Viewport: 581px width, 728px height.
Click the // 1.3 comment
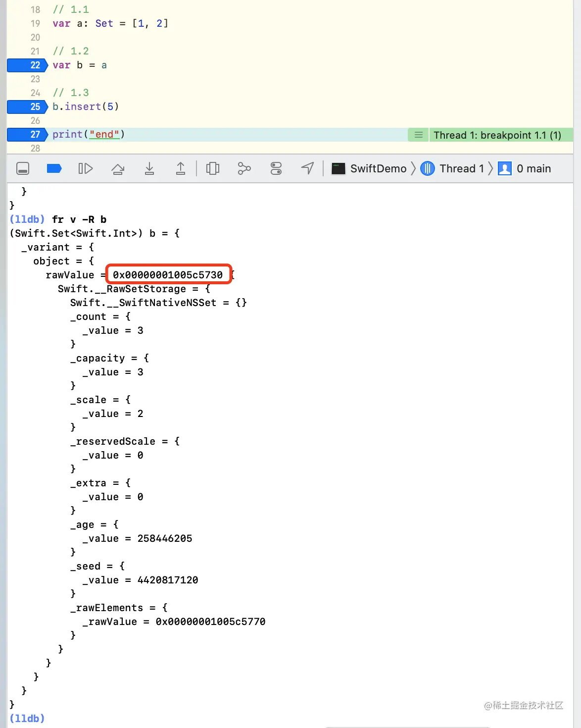tap(71, 93)
